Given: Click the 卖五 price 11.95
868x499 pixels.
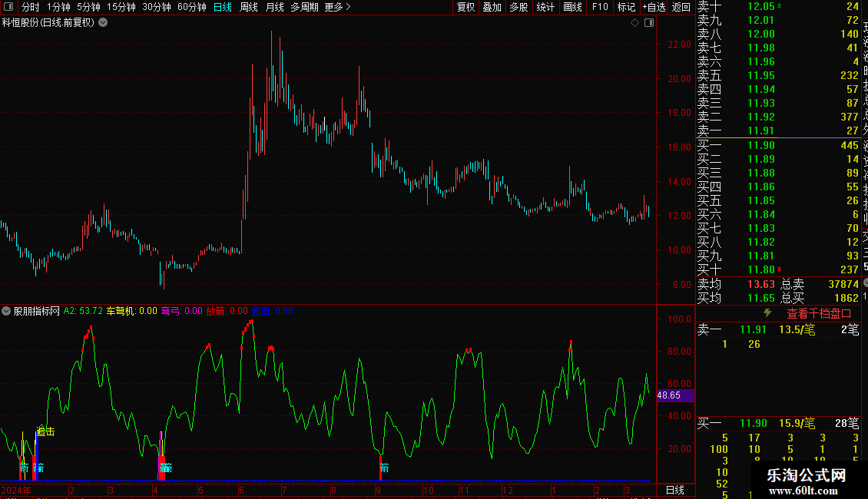Looking at the screenshot, I should [x=761, y=76].
